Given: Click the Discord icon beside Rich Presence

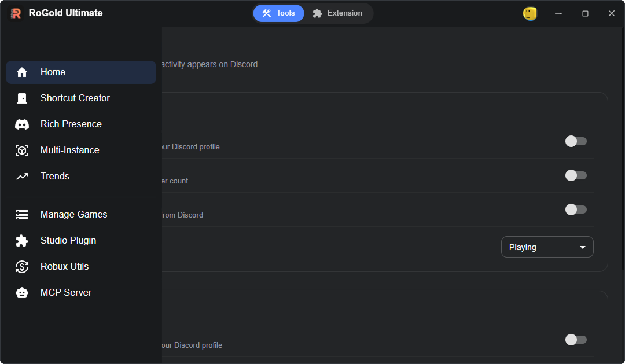Looking at the screenshot, I should pyautogui.click(x=22, y=124).
